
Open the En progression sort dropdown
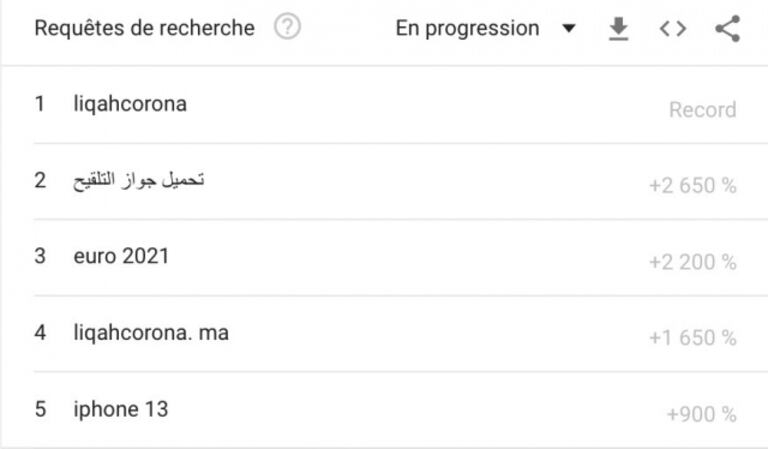[x=467, y=29]
